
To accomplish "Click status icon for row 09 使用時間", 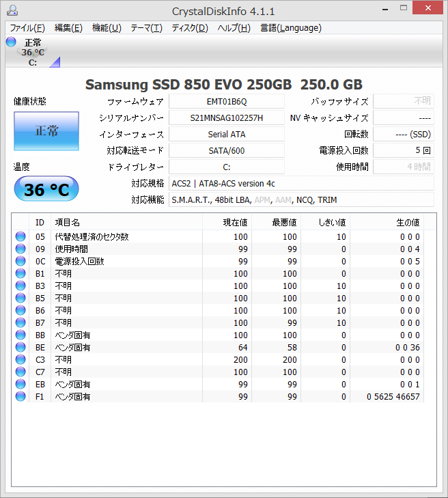I will 20,249.
